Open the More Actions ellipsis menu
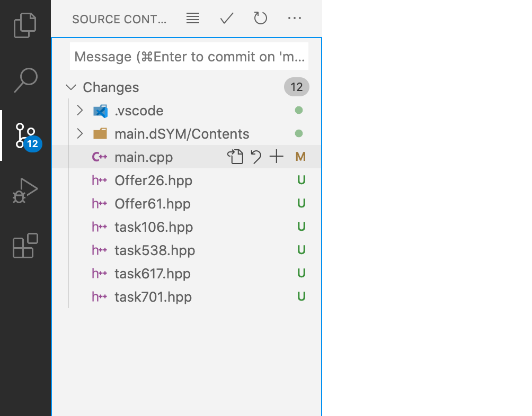This screenshot has width=532, height=416. click(294, 19)
